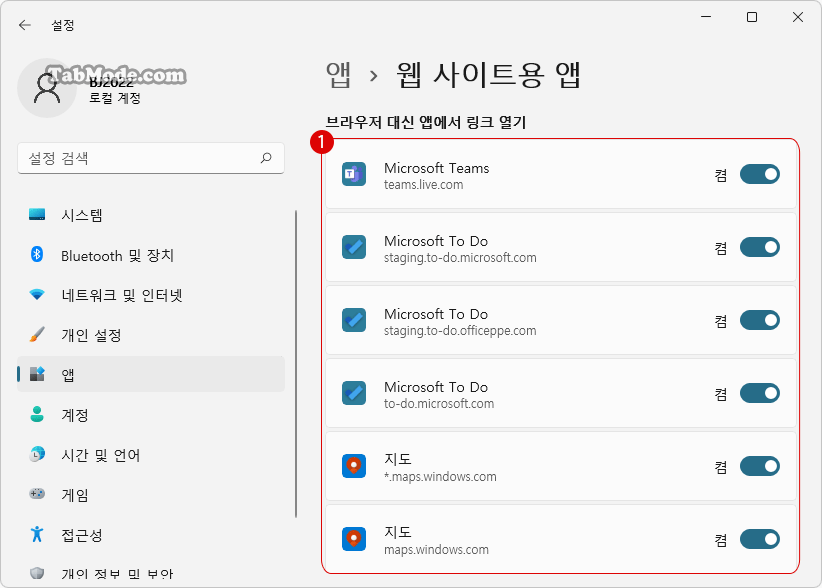Minimize the Settings window
Screen dimensions: 822x588
point(706,17)
